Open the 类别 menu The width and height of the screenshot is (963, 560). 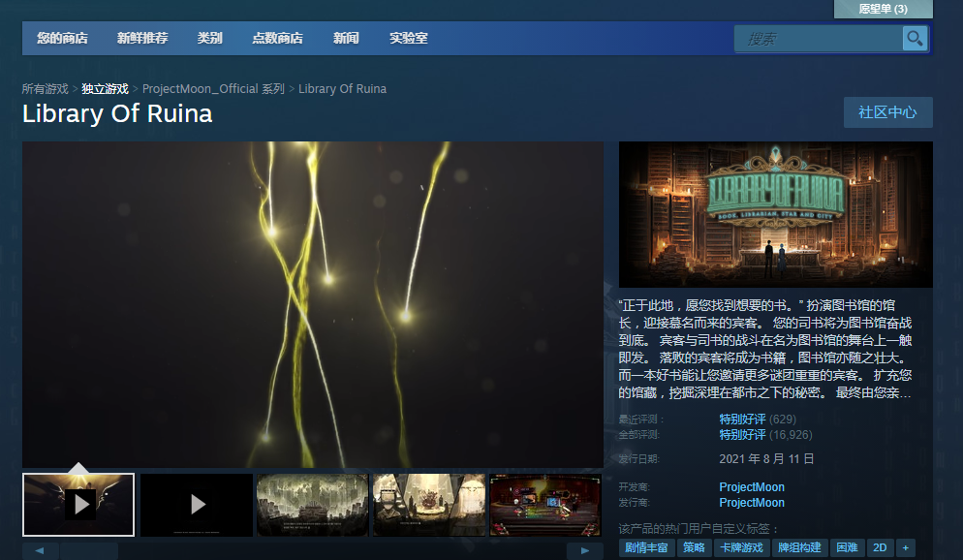(x=209, y=38)
